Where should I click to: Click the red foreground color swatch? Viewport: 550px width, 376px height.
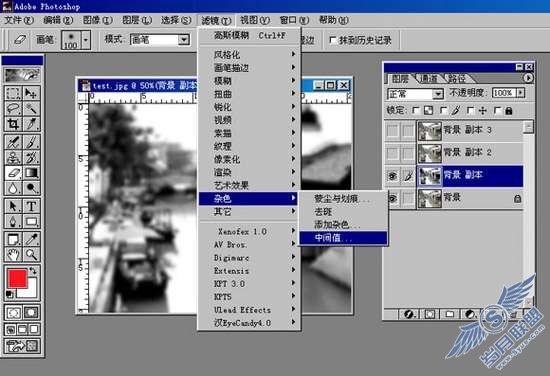coord(17,278)
